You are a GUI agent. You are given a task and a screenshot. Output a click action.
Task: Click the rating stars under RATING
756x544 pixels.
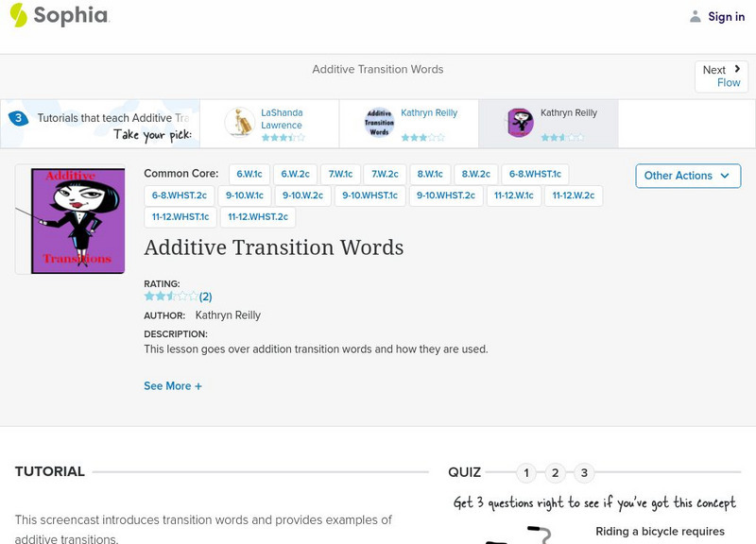[x=171, y=296]
